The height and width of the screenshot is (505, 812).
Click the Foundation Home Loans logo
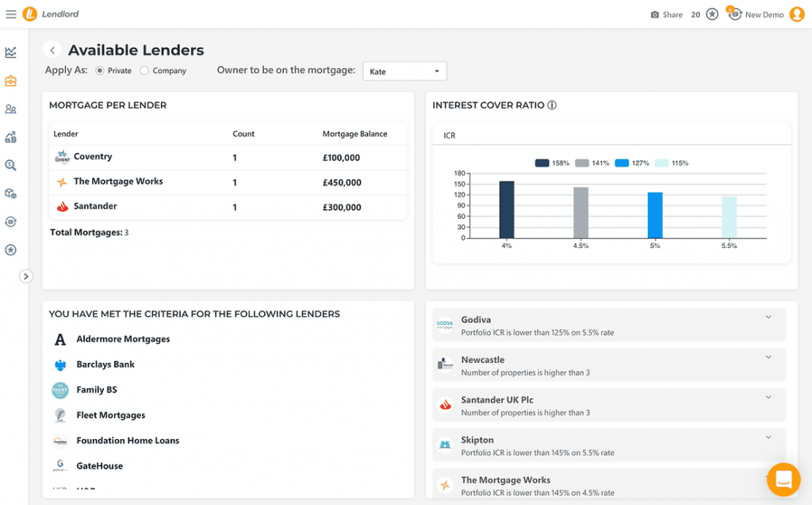(x=60, y=441)
